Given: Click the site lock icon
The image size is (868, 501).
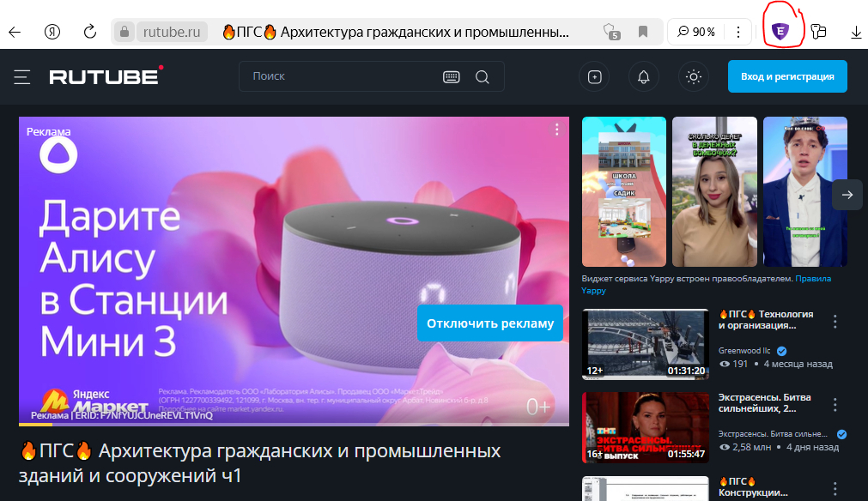Looking at the screenshot, I should (124, 32).
